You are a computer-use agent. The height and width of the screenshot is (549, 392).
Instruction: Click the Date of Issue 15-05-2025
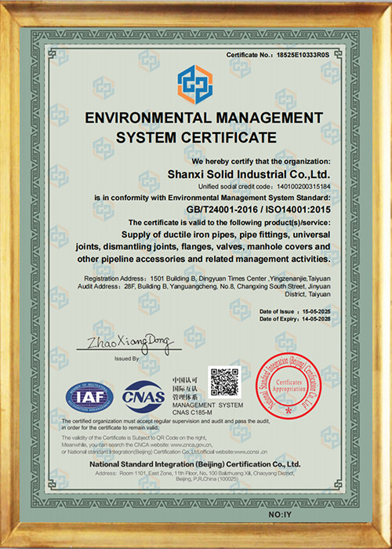pos(295,311)
